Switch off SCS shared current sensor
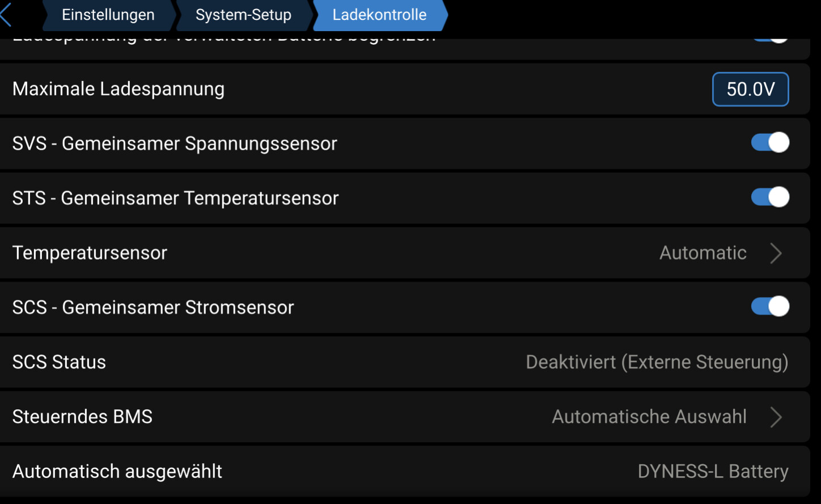 [x=770, y=306]
